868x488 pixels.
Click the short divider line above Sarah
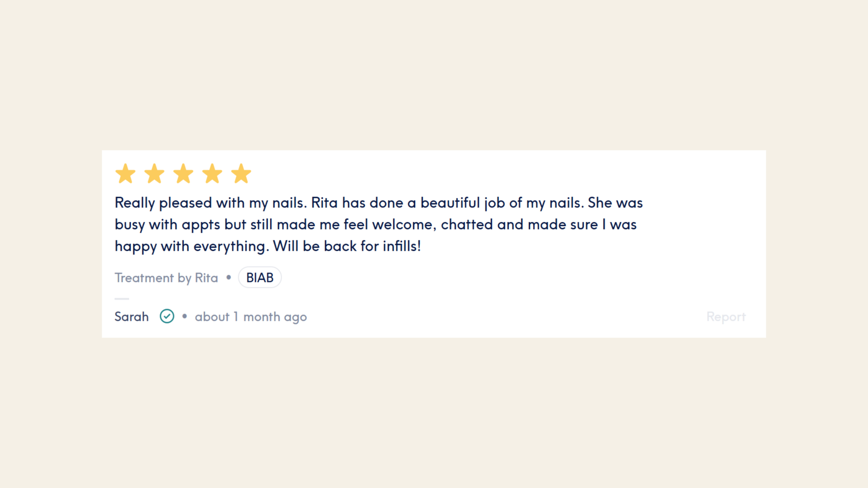point(122,299)
